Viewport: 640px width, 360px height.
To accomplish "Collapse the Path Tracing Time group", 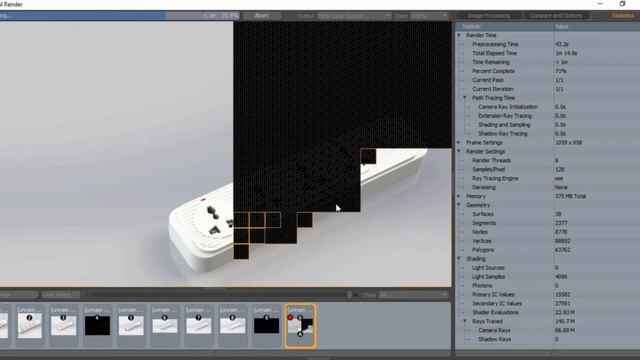I will 464,98.
